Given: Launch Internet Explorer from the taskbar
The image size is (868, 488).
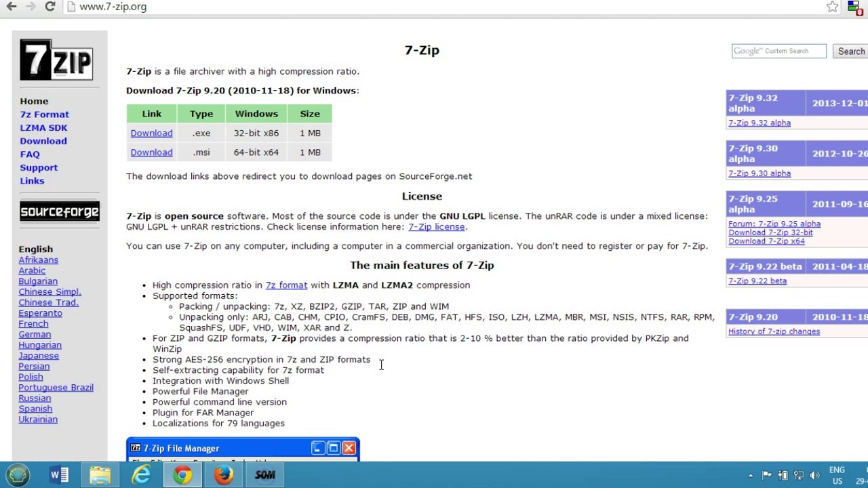Looking at the screenshot, I should click(141, 475).
